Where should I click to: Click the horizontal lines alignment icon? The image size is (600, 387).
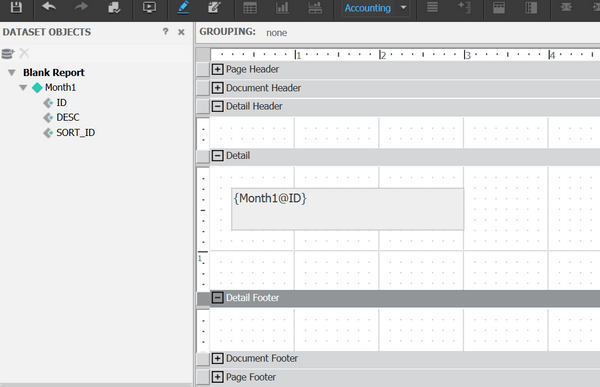(x=432, y=7)
